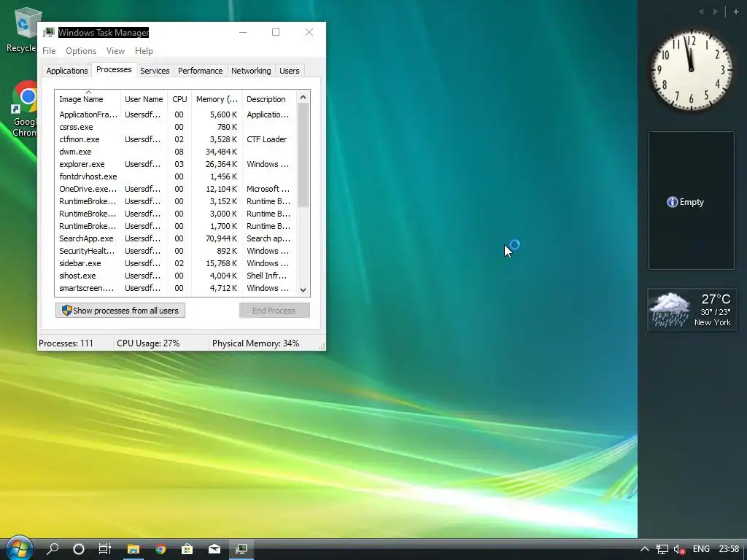This screenshot has height=560, width=747.
Task: Sort by User Name column
Action: [x=144, y=99]
